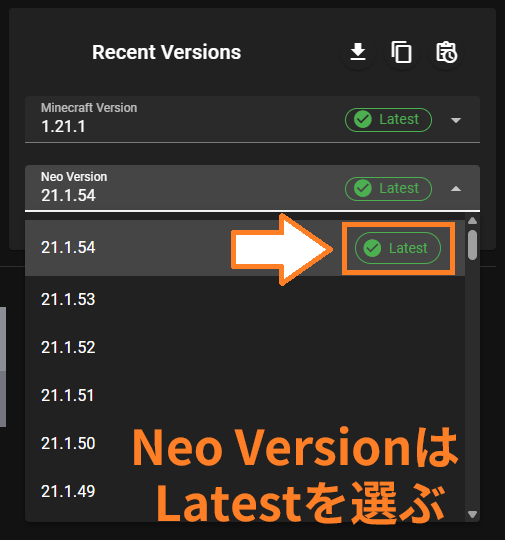Click the Neo Version 21.1.54 field
505x540 pixels.
252,188
